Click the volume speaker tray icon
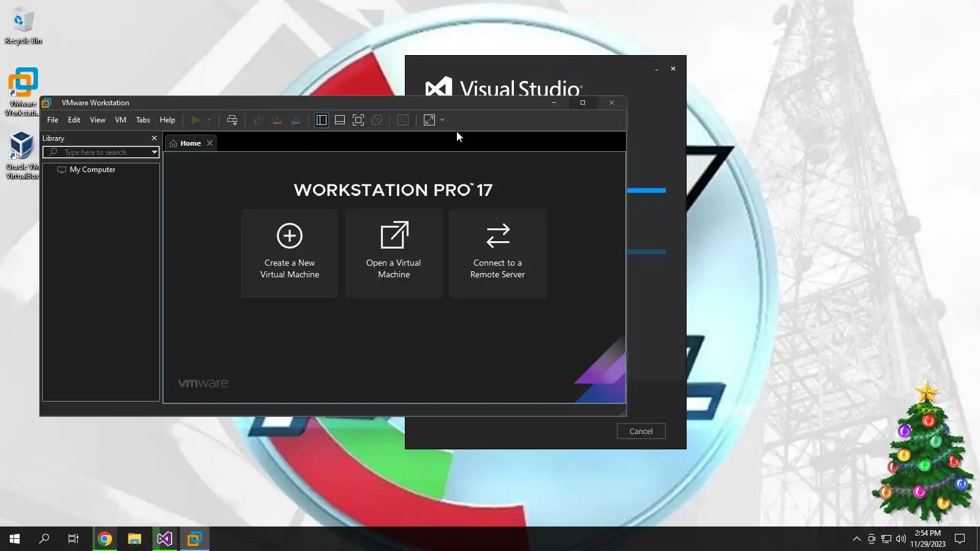This screenshot has height=551, width=980. click(x=901, y=539)
